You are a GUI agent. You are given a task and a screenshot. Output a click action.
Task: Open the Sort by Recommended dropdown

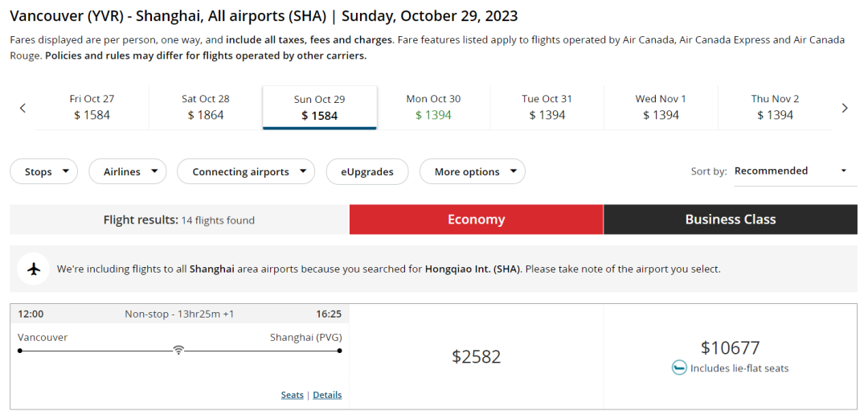click(x=795, y=171)
